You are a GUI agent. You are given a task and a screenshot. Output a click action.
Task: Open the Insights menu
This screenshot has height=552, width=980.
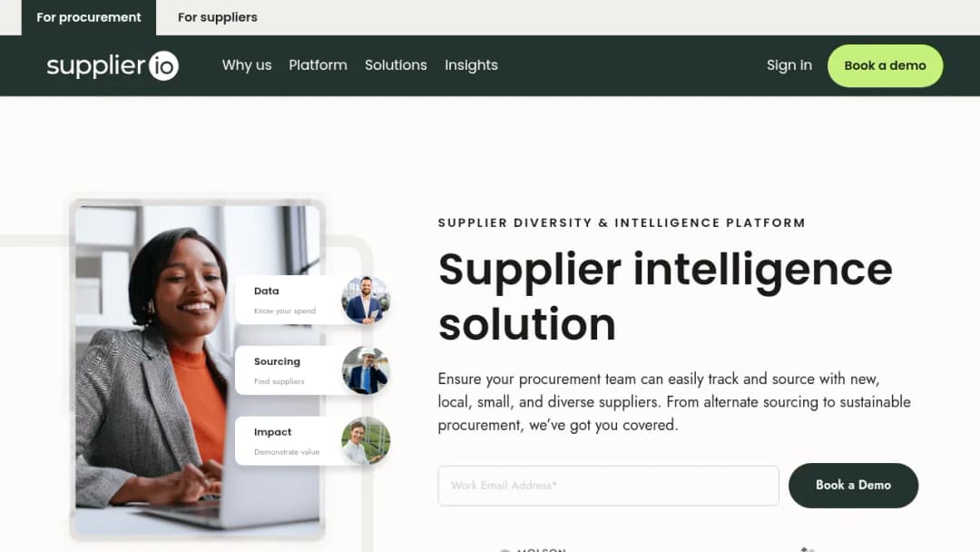(471, 65)
